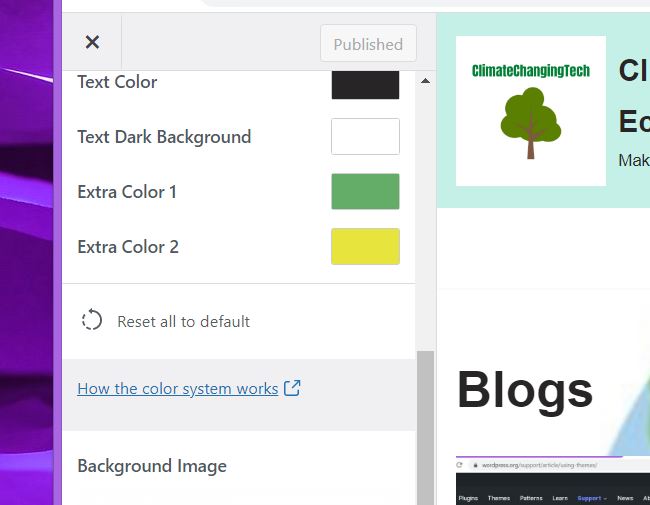Open the wordpress.org screenshot thumbnail
The height and width of the screenshot is (505, 650).
pyautogui.click(x=552, y=481)
